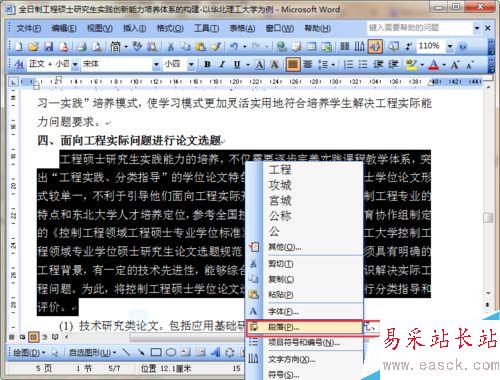The height and width of the screenshot is (380, 500).
Task: Insert a table with the table icon
Action: [312, 47]
